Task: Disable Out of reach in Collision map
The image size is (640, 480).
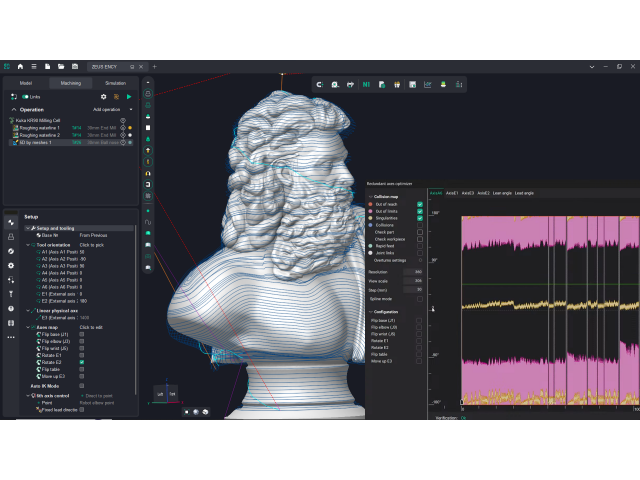Action: (420, 204)
